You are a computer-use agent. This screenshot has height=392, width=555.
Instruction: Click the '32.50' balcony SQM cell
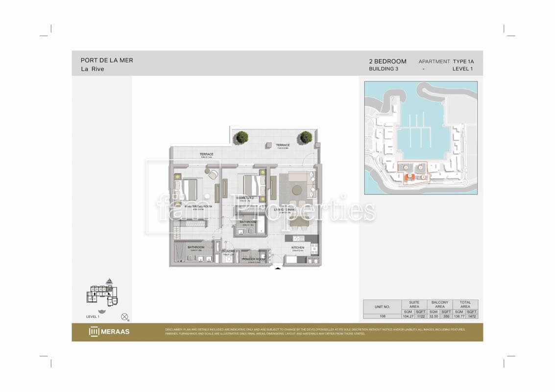433,316
